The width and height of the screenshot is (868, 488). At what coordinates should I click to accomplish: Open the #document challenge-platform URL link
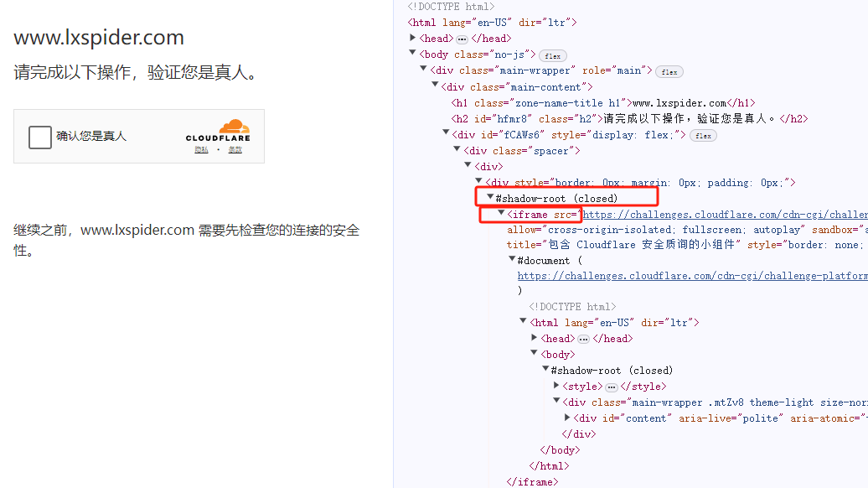(x=693, y=276)
